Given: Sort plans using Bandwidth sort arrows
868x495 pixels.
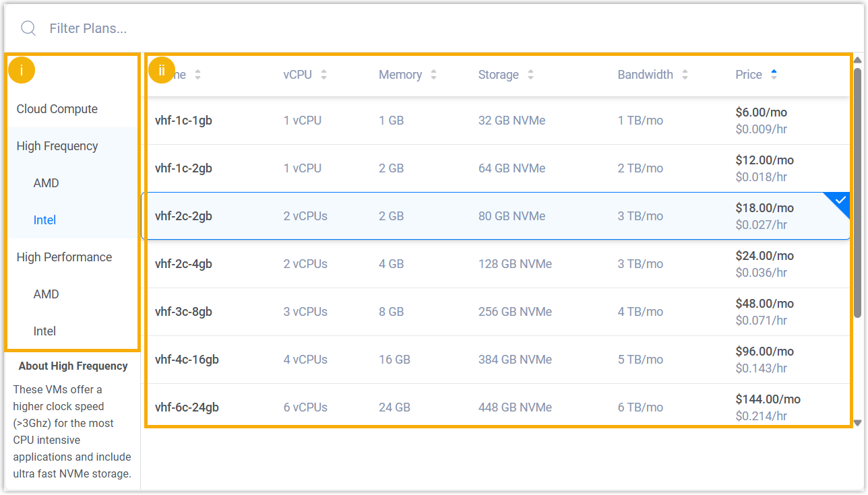Looking at the screenshot, I should tap(685, 75).
